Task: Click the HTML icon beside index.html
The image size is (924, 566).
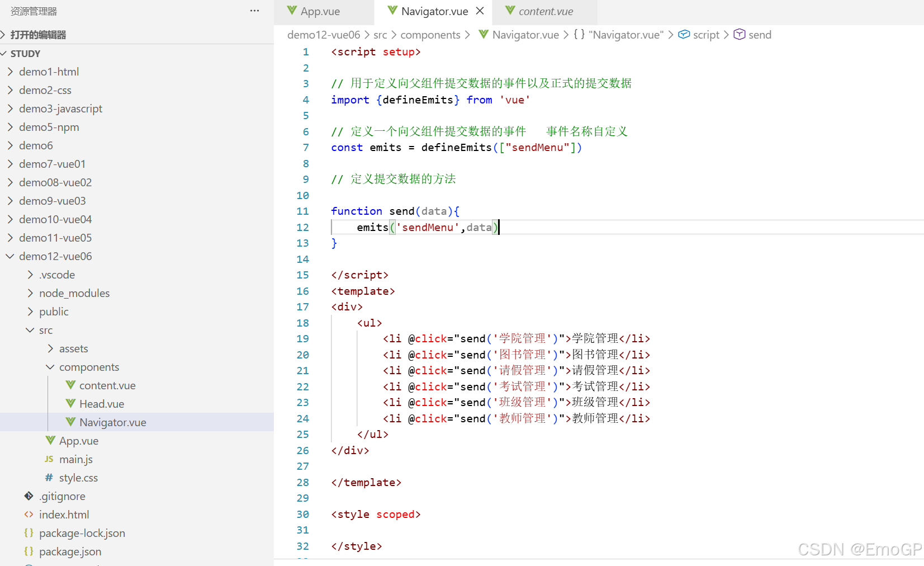Action: pos(29,514)
